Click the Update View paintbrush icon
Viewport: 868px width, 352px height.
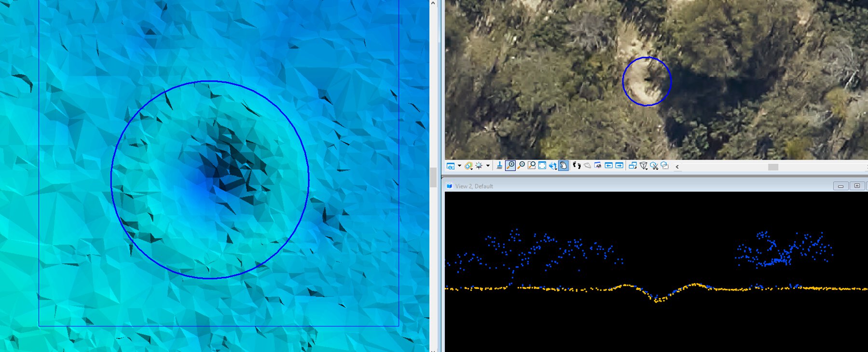pos(499,166)
